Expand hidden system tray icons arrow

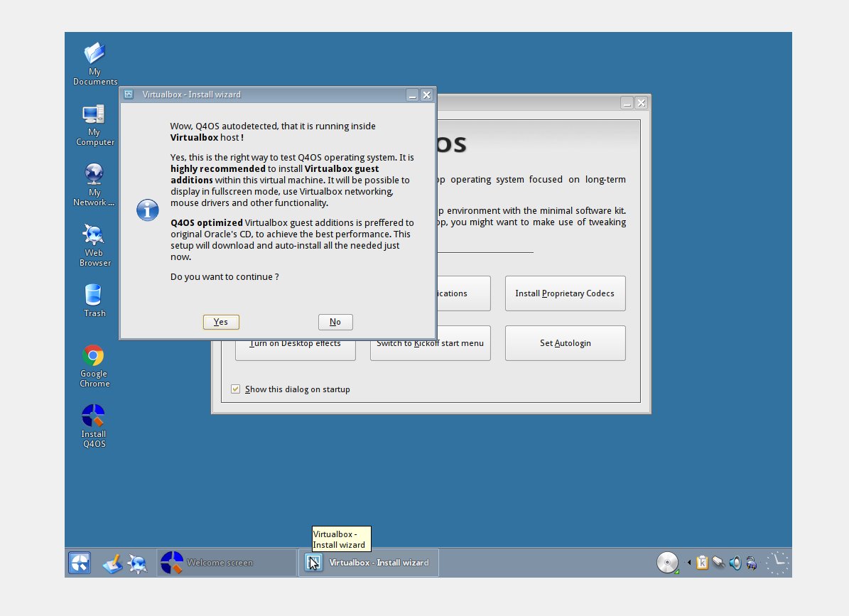(688, 563)
